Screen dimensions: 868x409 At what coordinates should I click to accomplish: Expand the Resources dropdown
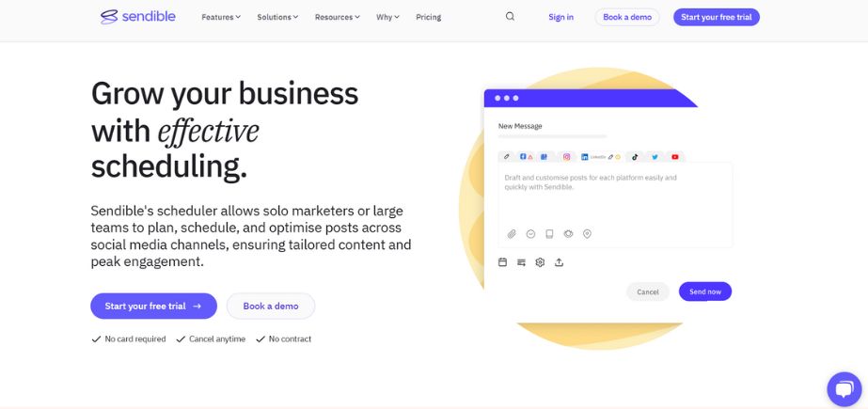click(x=337, y=17)
